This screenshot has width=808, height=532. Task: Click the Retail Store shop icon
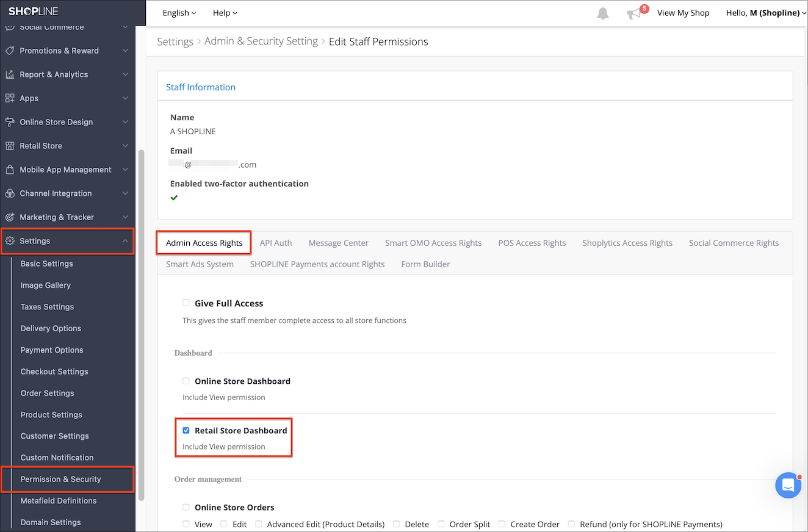(10, 146)
